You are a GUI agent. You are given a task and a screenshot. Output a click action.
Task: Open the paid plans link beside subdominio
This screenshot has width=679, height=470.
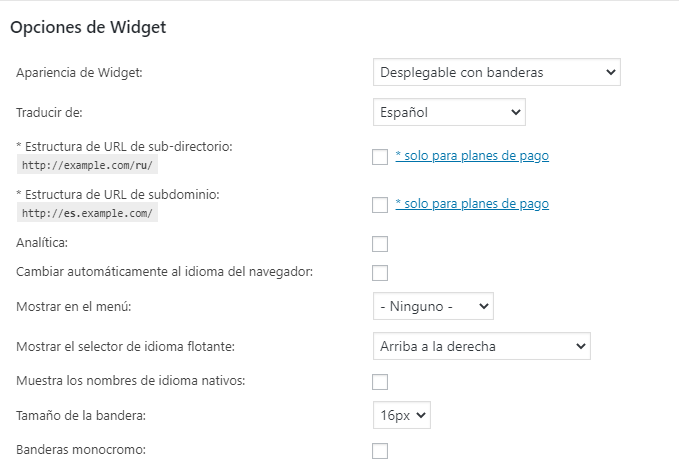tap(472, 204)
